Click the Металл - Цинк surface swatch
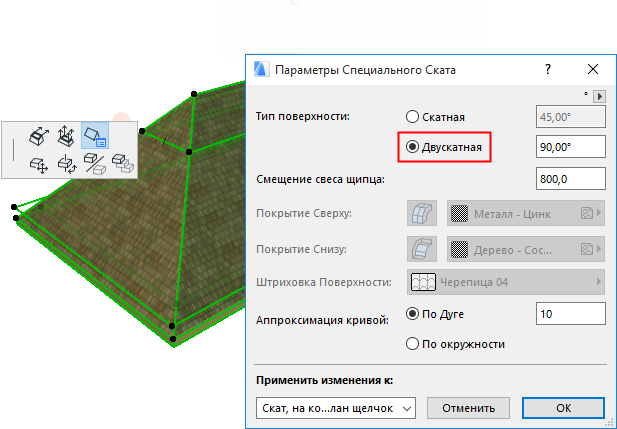The image size is (617, 429). [459, 214]
